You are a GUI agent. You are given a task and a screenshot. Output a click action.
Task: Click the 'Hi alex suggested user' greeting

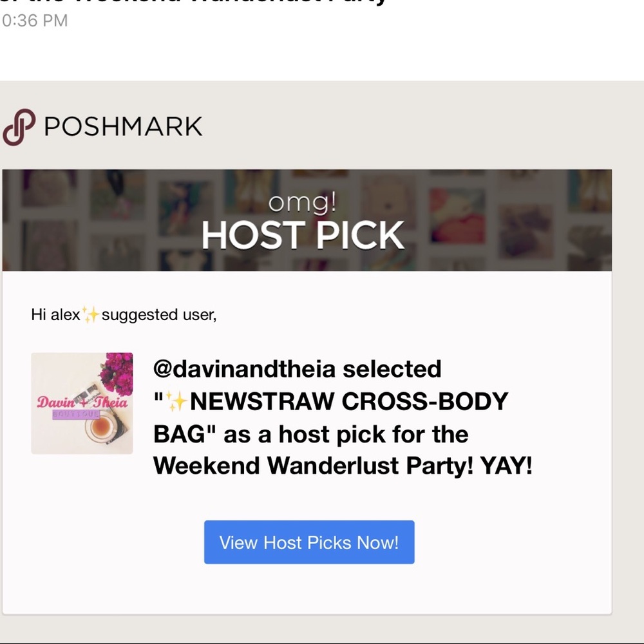[124, 315]
